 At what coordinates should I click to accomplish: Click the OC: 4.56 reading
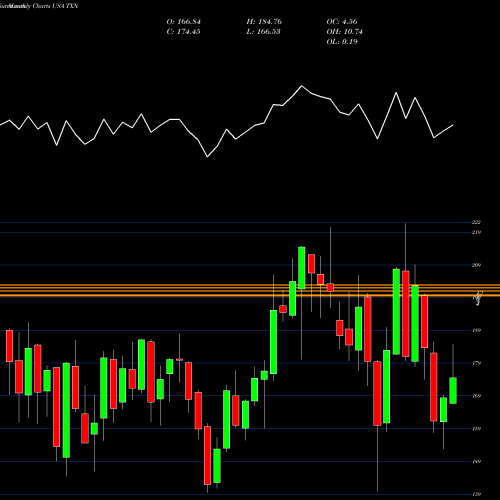[342, 22]
